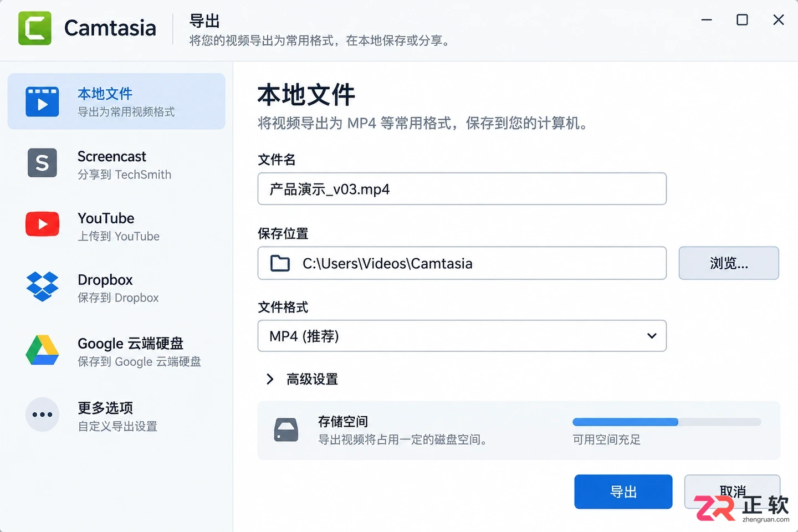Click the 取消 button
The width and height of the screenshot is (798, 532).
click(732, 491)
